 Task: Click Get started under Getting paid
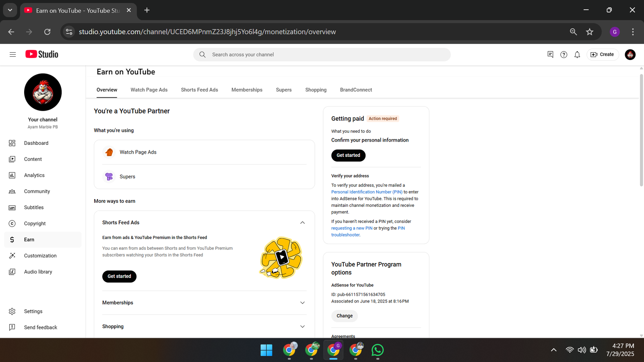(x=348, y=155)
